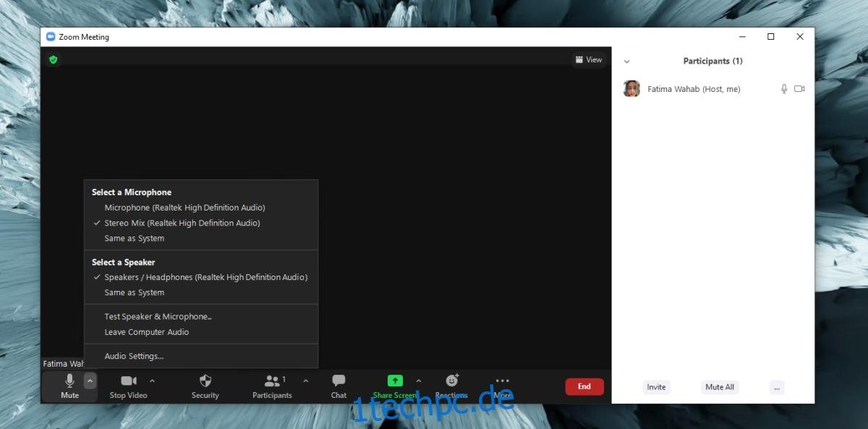Toggle Fatima Wahab's camera icon in participants list
The height and width of the screenshot is (429, 868).
click(x=799, y=89)
